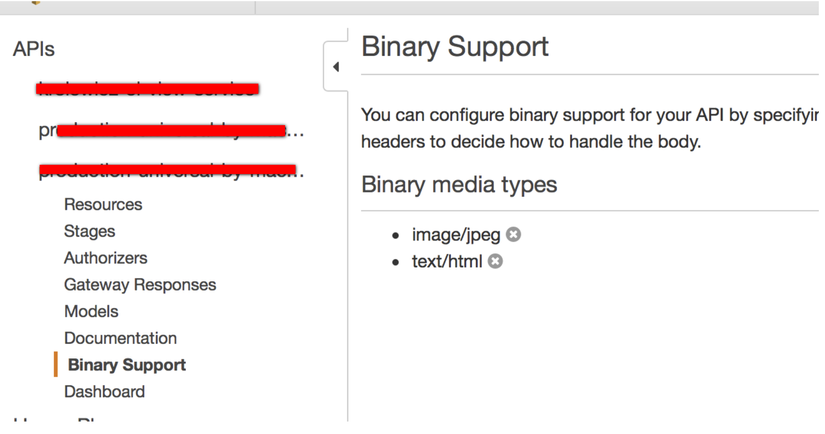Go to Stages
The image size is (825, 434).
(x=89, y=231)
